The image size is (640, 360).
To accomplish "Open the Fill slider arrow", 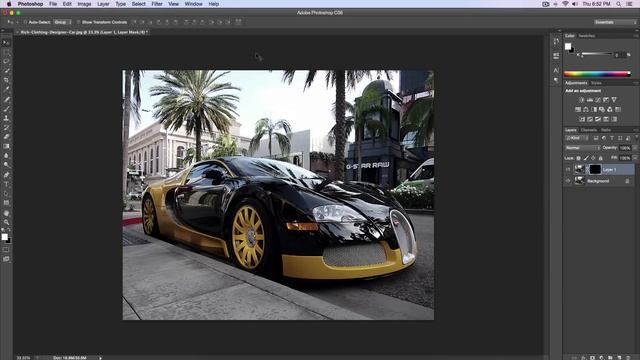I will click(635, 158).
